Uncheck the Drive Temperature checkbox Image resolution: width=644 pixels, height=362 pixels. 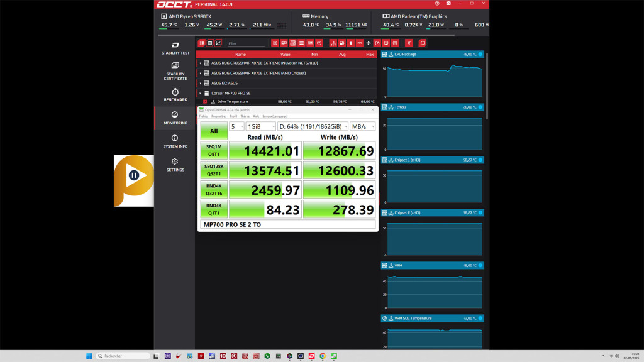pos(205,101)
